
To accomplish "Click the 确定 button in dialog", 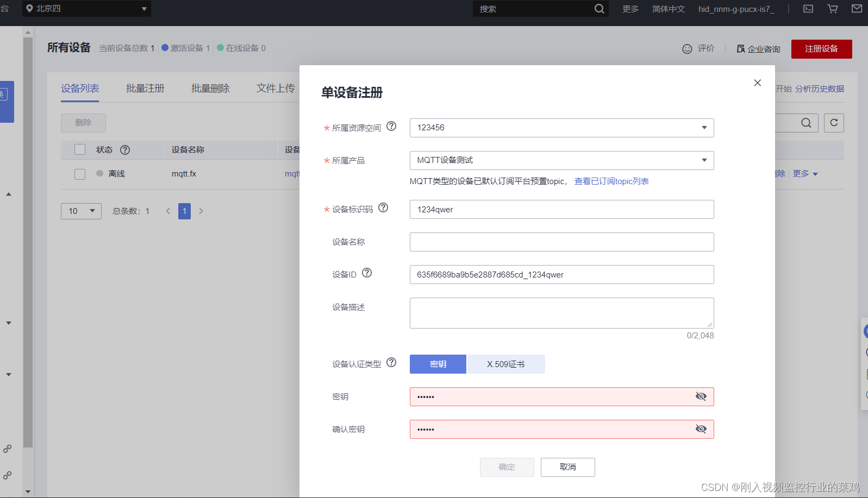I will pyautogui.click(x=507, y=467).
